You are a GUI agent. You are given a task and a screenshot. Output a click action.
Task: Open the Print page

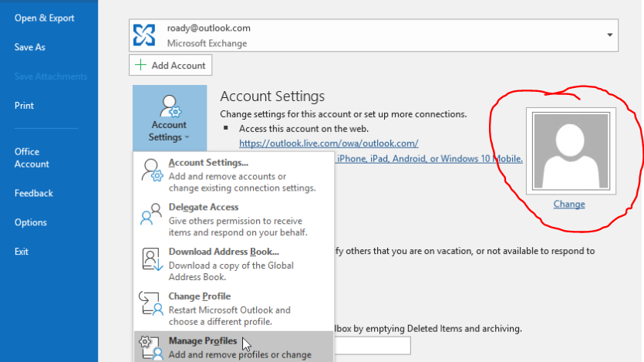[24, 106]
